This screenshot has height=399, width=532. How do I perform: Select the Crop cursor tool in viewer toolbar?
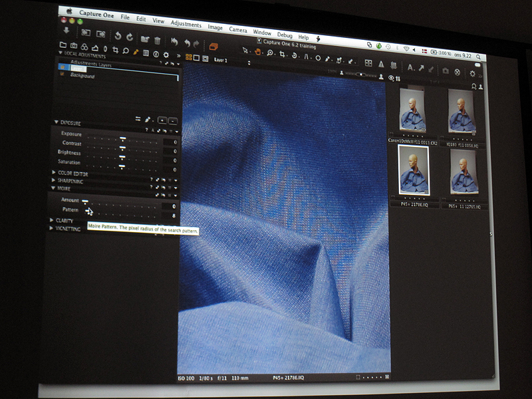coord(282,54)
